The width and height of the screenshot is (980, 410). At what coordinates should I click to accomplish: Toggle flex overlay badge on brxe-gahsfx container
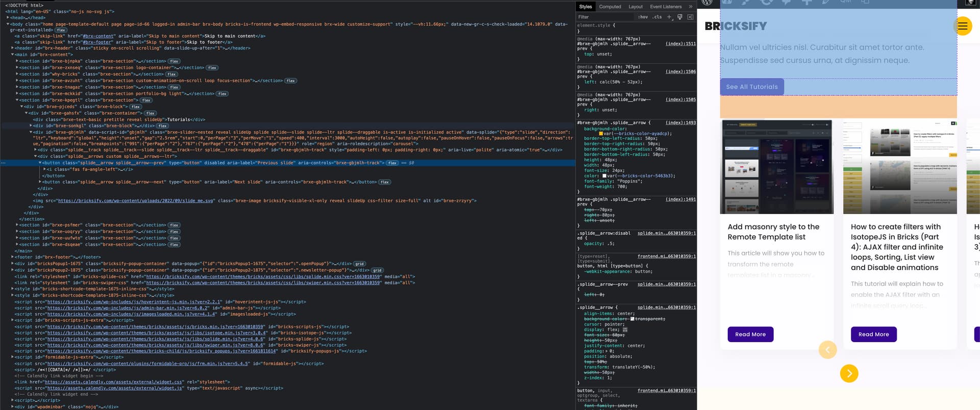pos(150,113)
